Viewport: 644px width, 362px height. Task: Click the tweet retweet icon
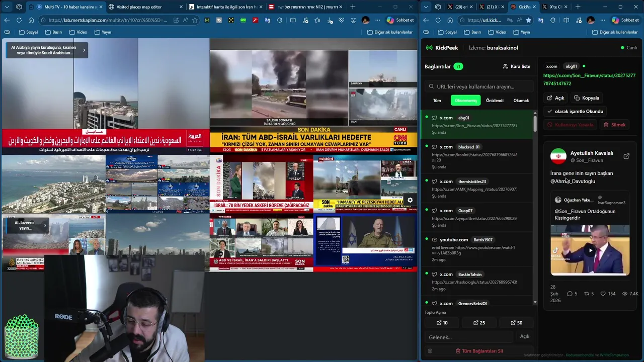tap(586, 294)
